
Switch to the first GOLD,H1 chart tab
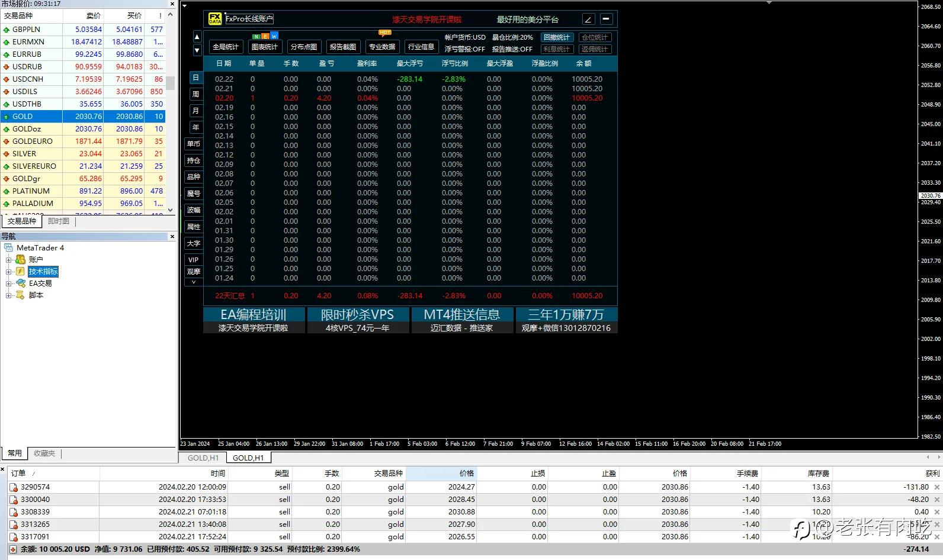coord(203,458)
